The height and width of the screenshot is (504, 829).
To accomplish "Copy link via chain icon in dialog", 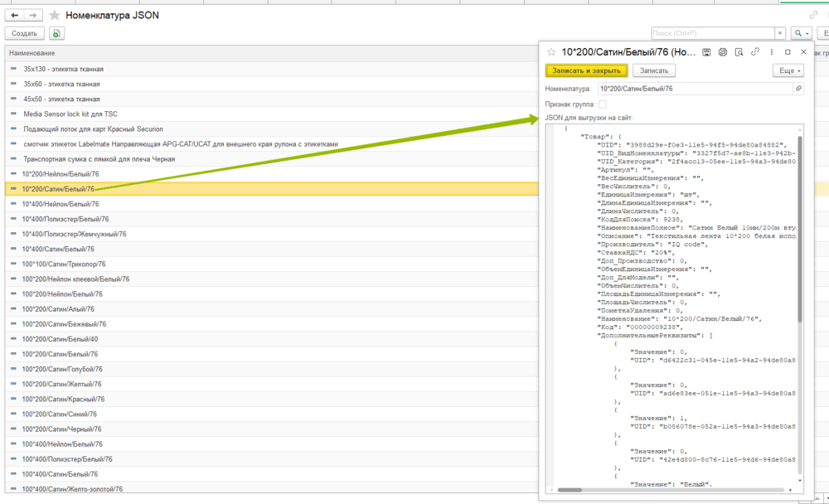I will pos(755,51).
